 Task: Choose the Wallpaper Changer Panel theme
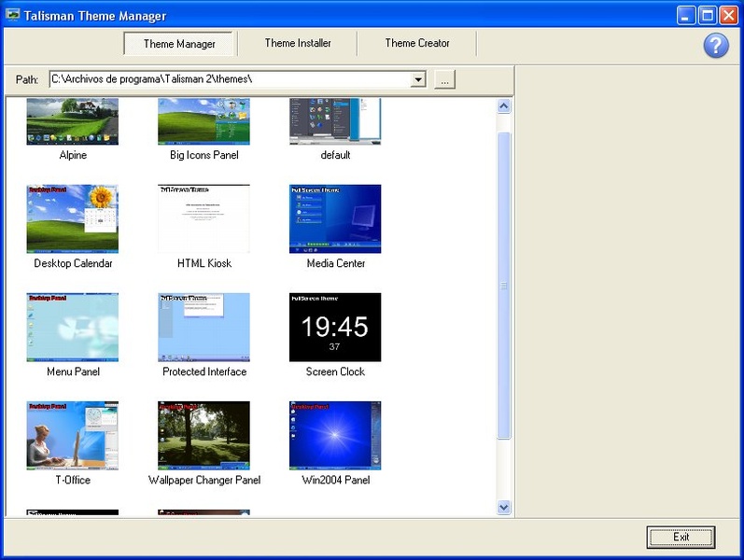(204, 436)
